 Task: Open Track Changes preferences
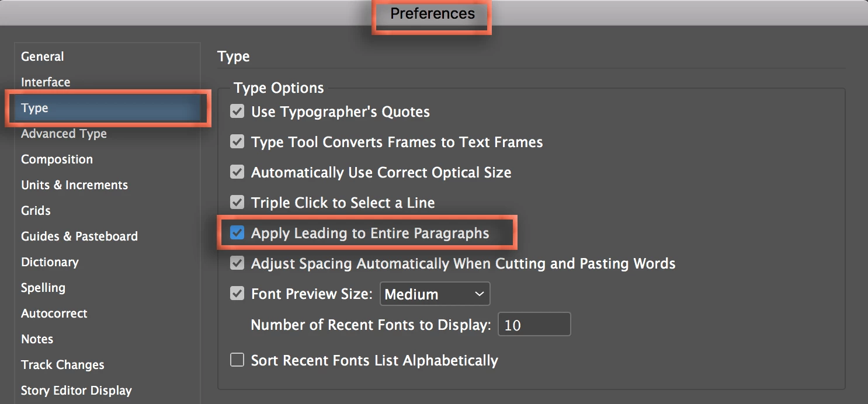[x=63, y=365]
